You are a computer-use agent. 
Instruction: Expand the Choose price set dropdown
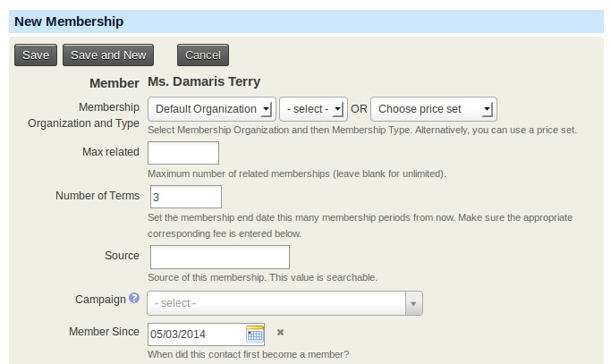click(x=433, y=109)
